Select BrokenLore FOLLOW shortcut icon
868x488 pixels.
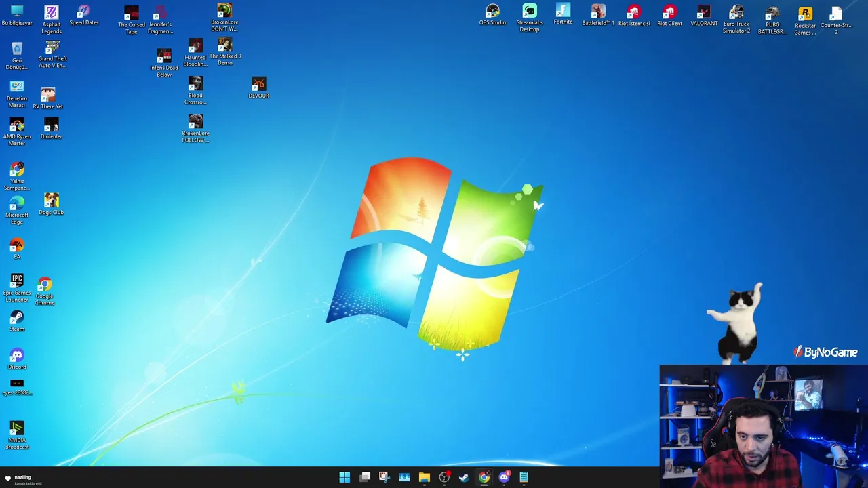click(x=195, y=129)
